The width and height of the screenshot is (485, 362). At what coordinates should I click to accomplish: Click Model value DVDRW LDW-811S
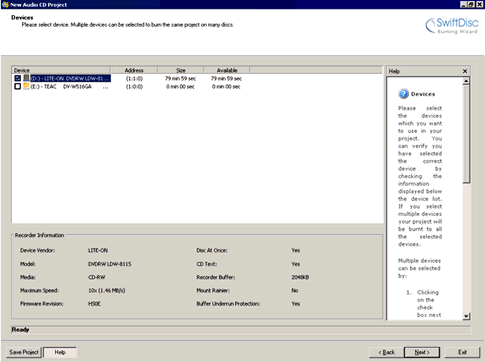tap(110, 264)
